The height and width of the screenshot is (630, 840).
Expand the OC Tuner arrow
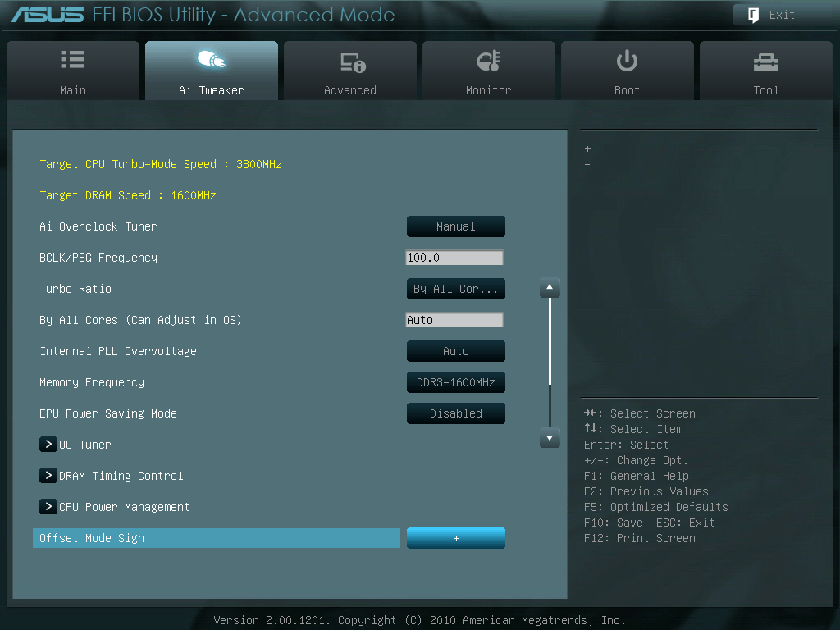click(48, 444)
